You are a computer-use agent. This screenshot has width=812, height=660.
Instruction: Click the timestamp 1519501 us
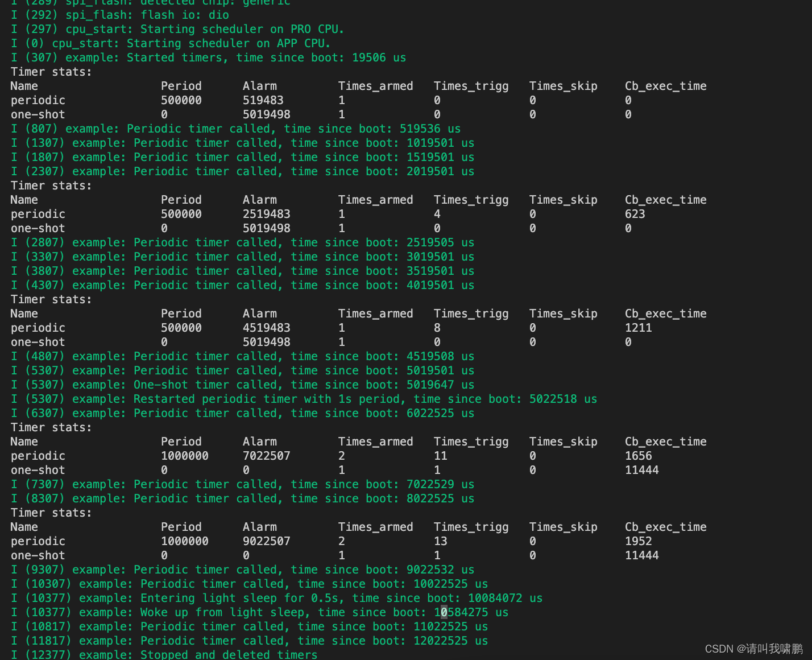pos(441,157)
